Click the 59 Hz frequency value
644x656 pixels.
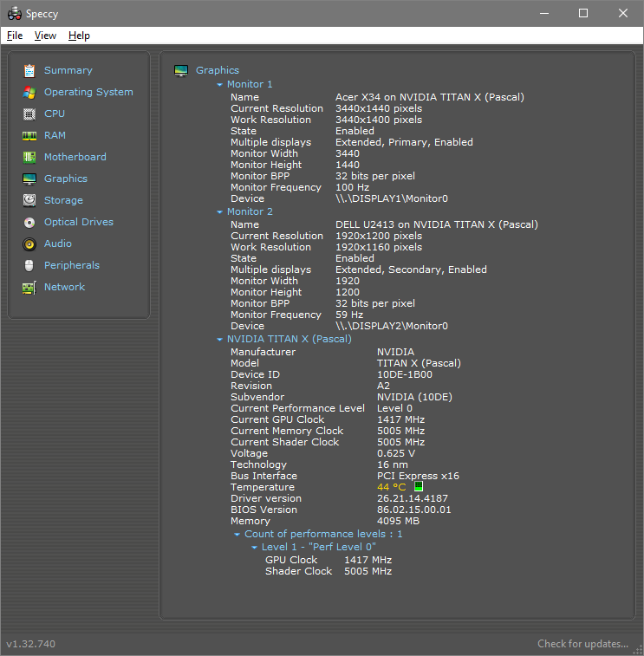coord(349,315)
